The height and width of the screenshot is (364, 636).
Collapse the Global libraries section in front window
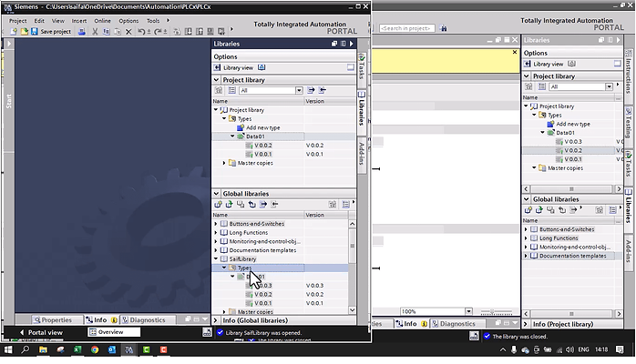tap(216, 194)
